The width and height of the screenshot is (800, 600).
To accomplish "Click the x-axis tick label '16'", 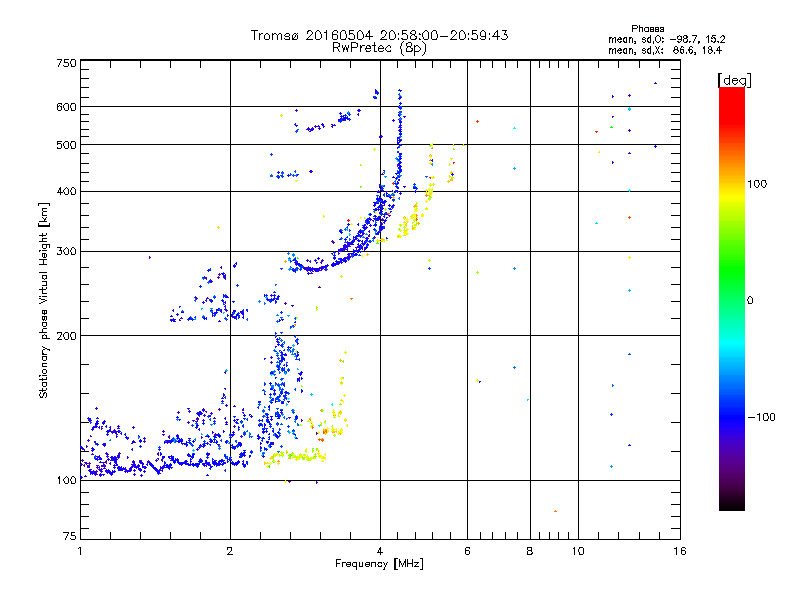I will tap(680, 551).
